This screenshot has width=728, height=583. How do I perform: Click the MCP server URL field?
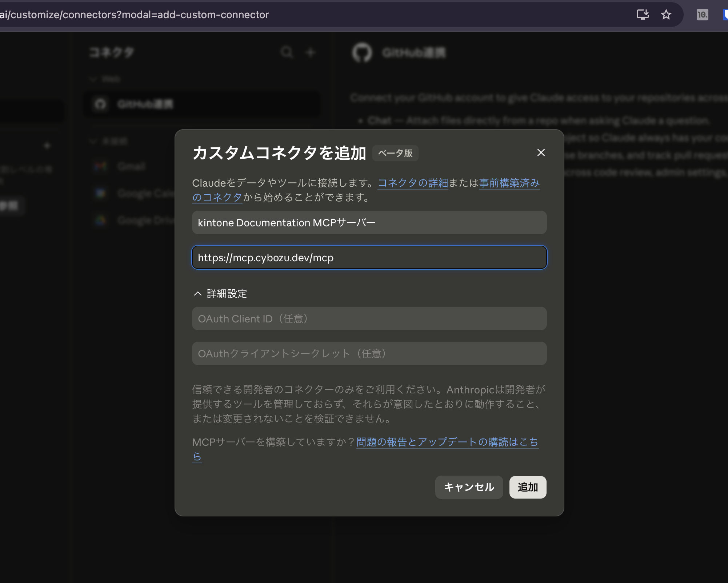coord(369,257)
